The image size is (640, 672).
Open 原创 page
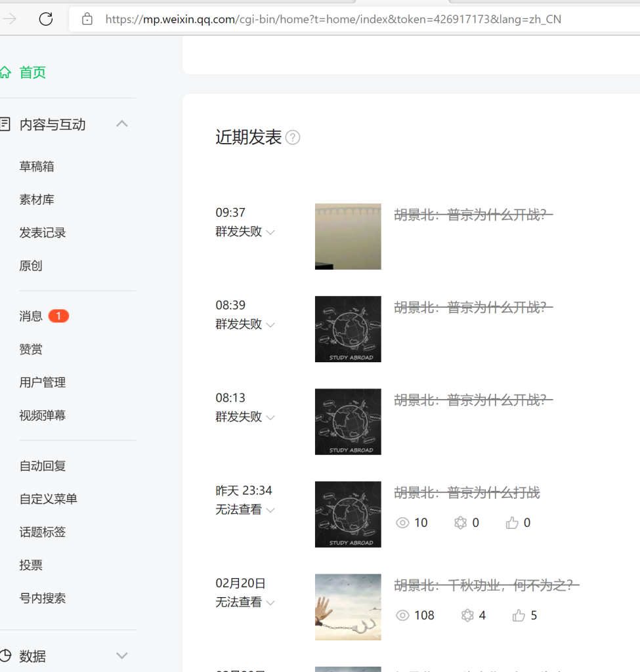click(31, 266)
